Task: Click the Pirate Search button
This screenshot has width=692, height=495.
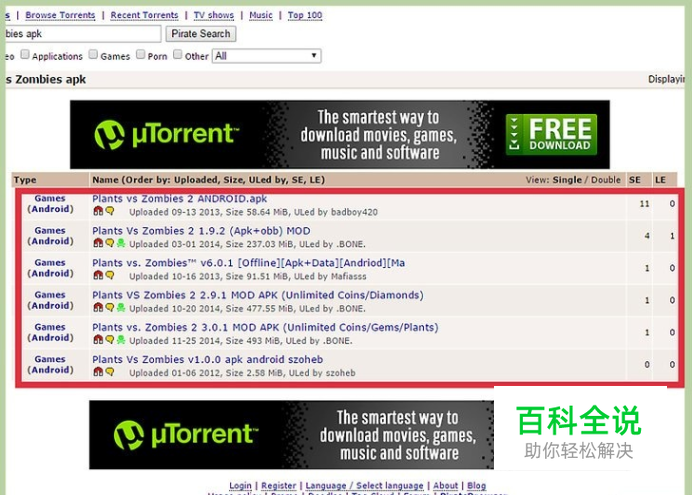Action: 201,34
